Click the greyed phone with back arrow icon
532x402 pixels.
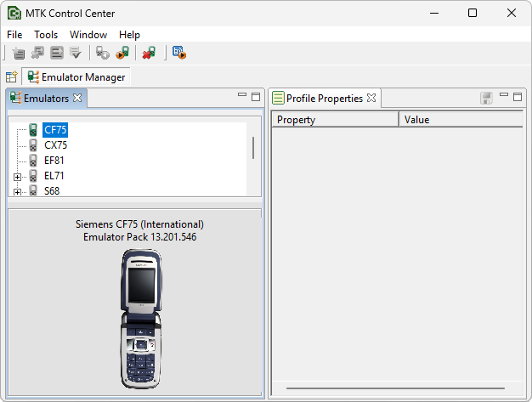[x=102, y=53]
